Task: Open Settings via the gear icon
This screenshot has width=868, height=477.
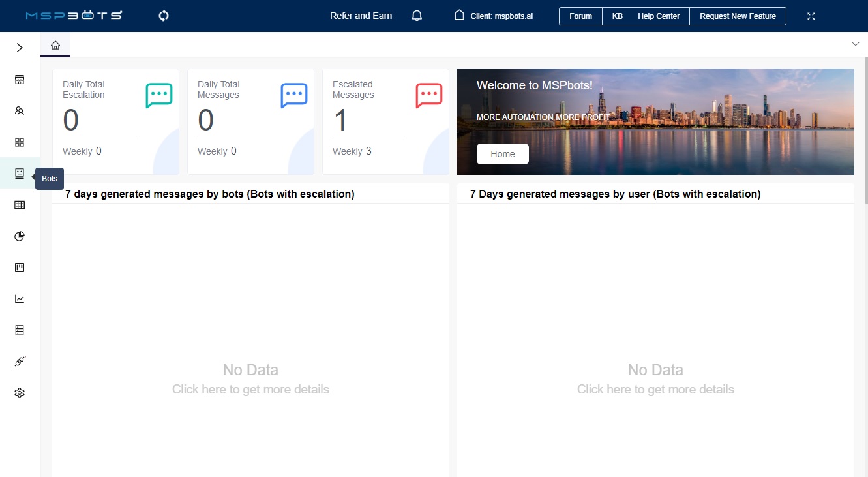Action: coord(19,392)
